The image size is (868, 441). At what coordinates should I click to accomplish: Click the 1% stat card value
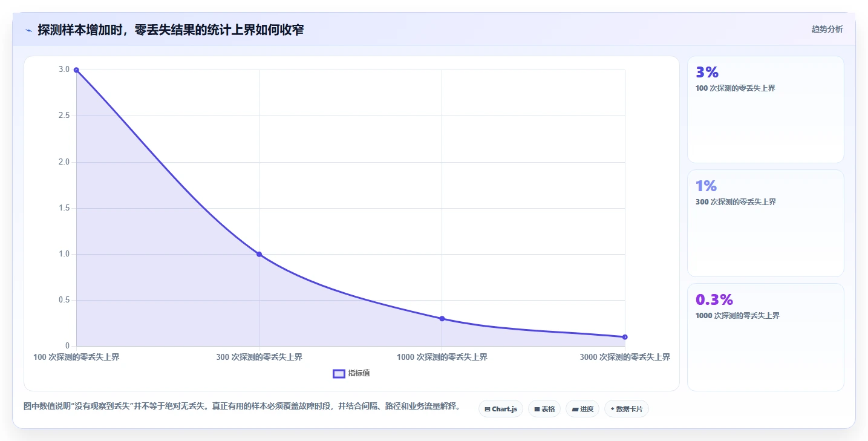point(706,186)
